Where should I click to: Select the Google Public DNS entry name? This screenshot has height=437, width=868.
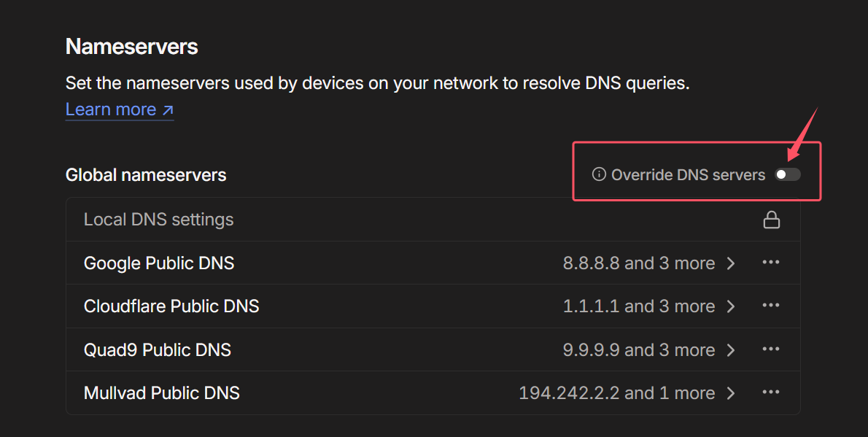coord(159,263)
